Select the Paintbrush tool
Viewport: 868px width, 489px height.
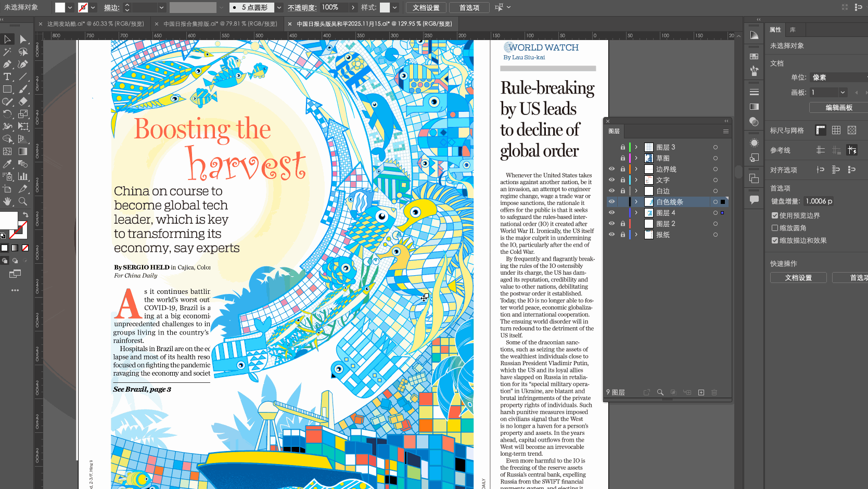(x=23, y=89)
